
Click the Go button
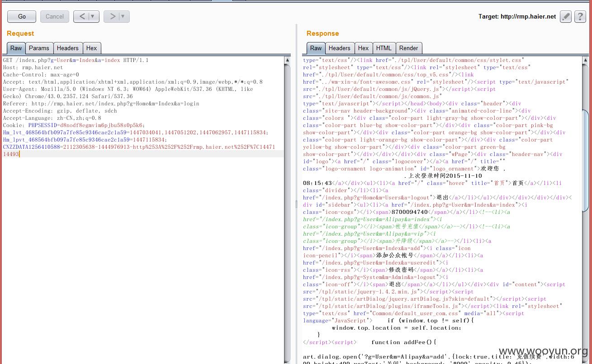[22, 16]
